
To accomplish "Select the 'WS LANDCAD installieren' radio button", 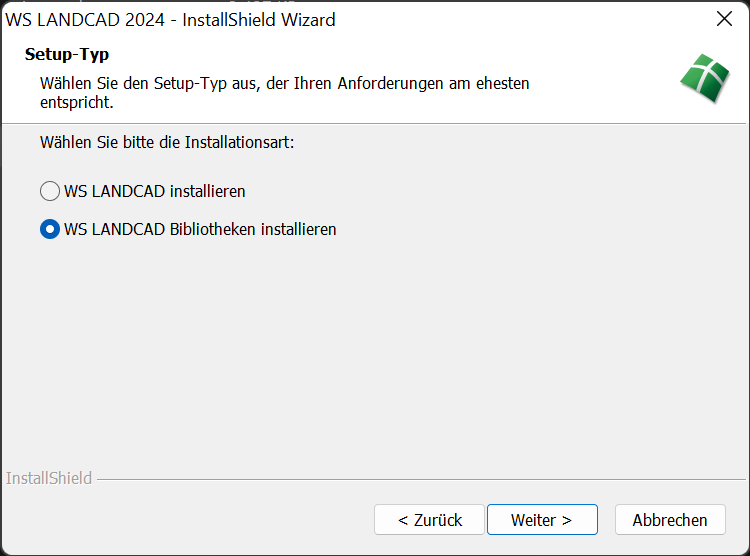I will click(x=50, y=191).
